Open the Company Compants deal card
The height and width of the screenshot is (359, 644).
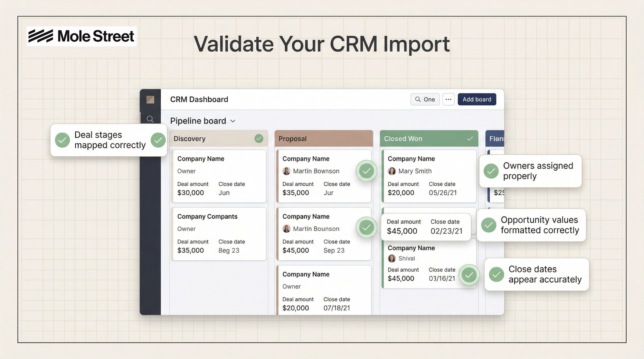pos(219,234)
